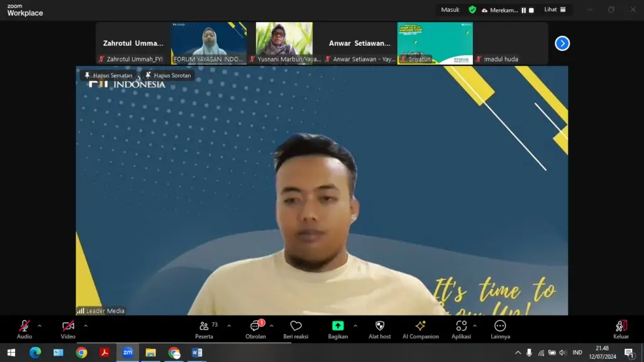Open the Windows Start menu
This screenshot has height=362, width=644.
(x=11, y=353)
